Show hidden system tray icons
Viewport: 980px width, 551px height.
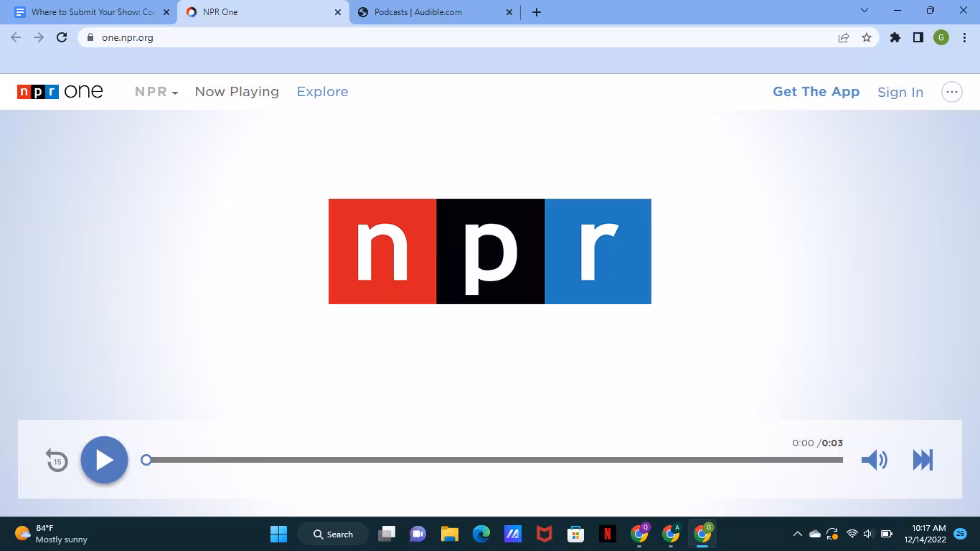797,534
